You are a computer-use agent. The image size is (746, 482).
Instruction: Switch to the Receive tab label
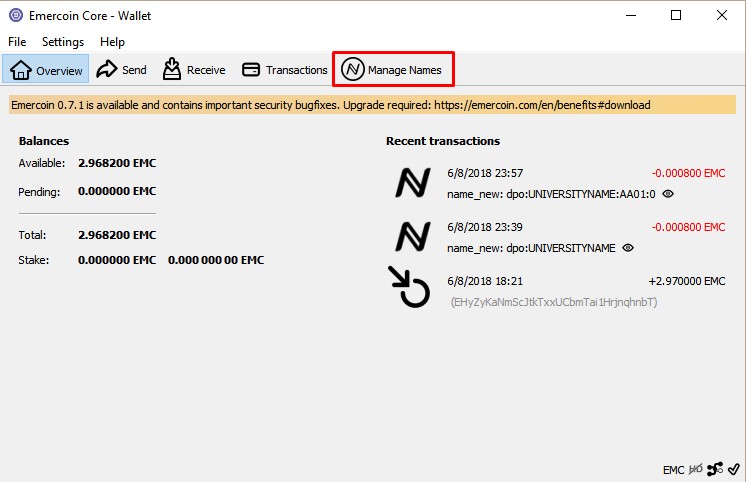[x=206, y=70]
